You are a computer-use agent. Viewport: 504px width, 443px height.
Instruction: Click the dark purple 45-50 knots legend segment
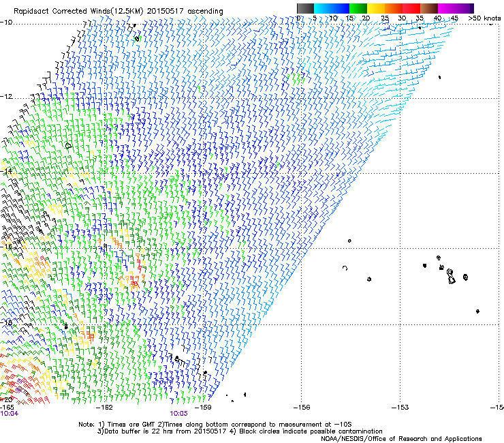click(x=464, y=8)
